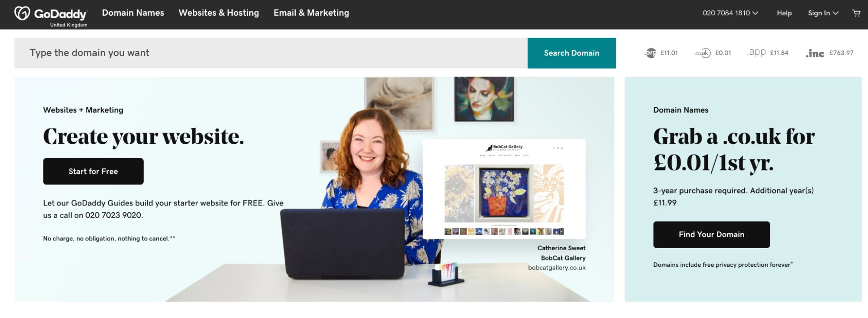The width and height of the screenshot is (868, 318).
Task: Click the bobcatgallery.co.uk link text
Action: (557, 268)
